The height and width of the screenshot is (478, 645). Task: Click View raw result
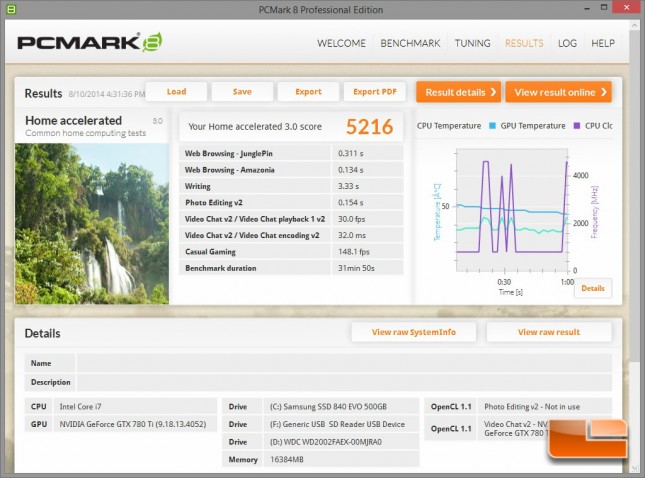tap(549, 332)
